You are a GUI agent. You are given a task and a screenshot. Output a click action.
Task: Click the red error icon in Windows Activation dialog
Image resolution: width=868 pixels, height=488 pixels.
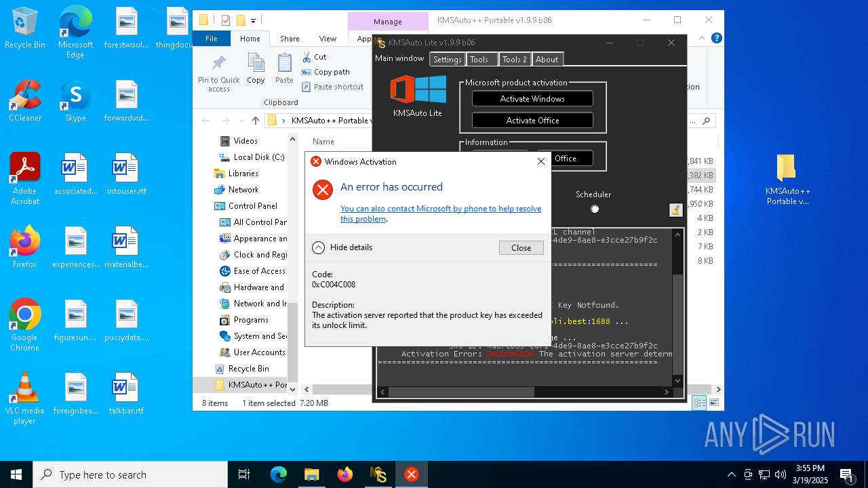pos(323,190)
